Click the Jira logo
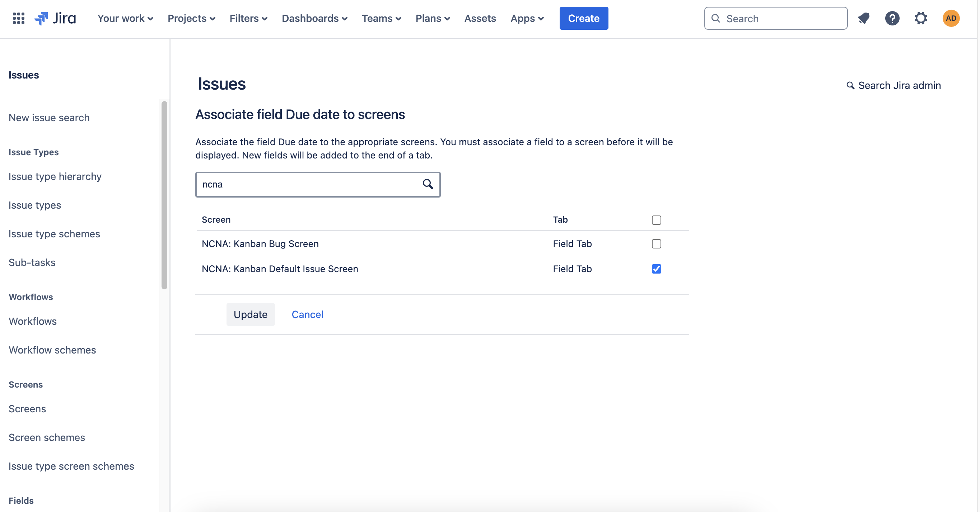 pos(56,18)
